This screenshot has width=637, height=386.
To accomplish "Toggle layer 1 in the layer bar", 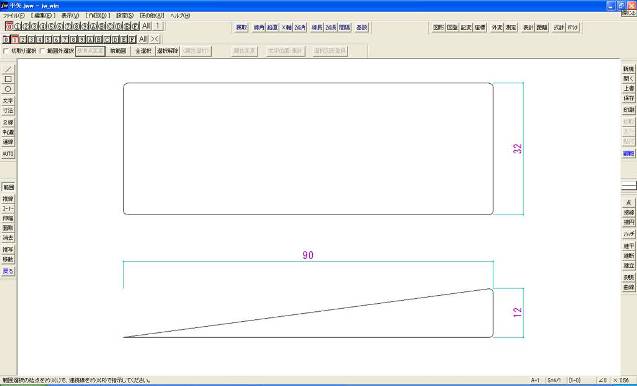I will [x=15, y=39].
